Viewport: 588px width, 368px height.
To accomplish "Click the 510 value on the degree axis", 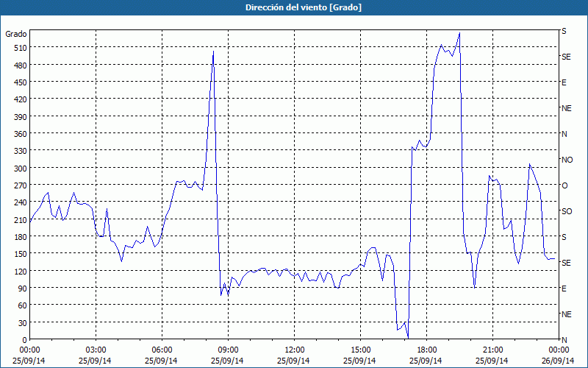I will (21, 48).
